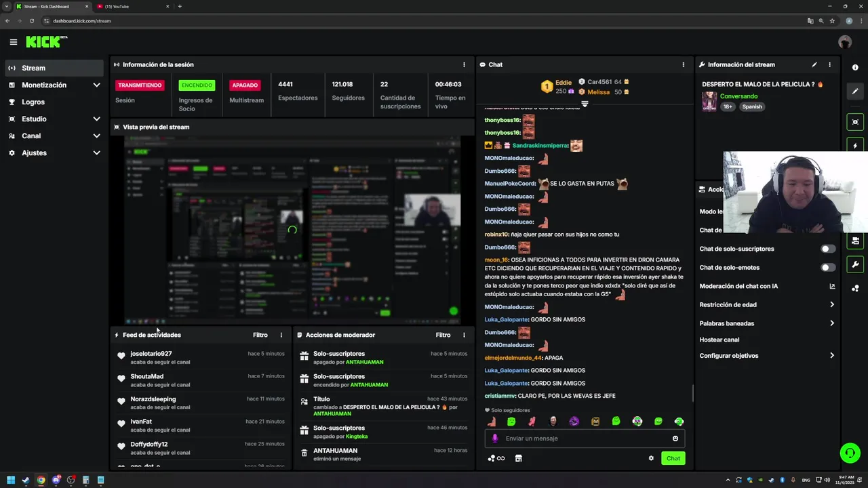Click the pencil icon in right sidebar
This screenshot has width=868, height=488.
[x=855, y=91]
